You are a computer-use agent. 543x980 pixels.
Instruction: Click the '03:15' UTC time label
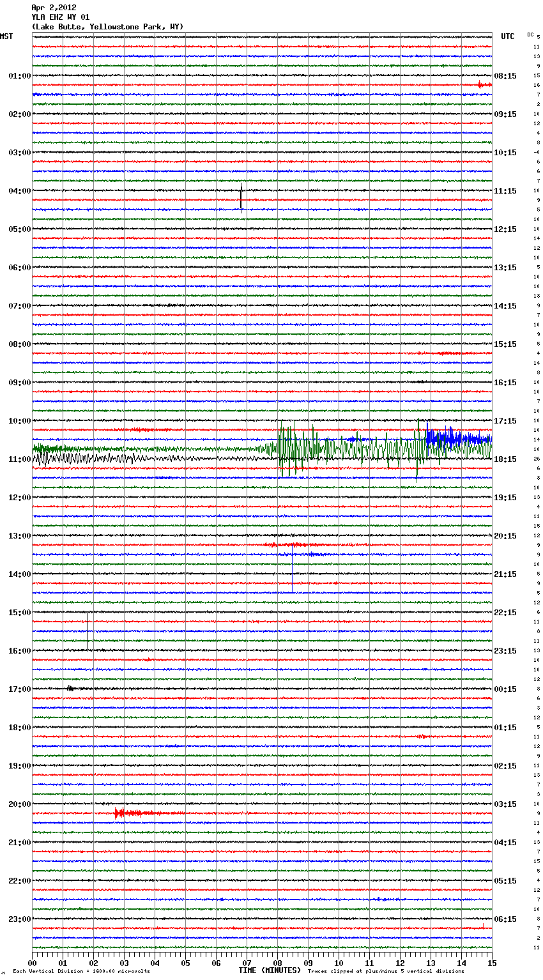(x=505, y=804)
